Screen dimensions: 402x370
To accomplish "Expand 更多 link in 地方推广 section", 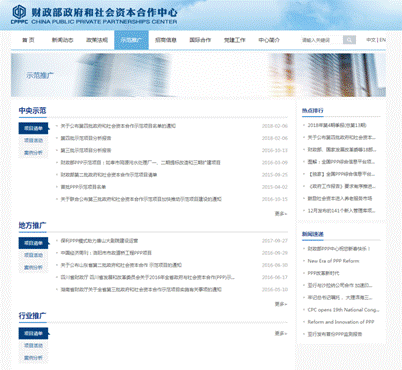I will pyautogui.click(x=281, y=304).
